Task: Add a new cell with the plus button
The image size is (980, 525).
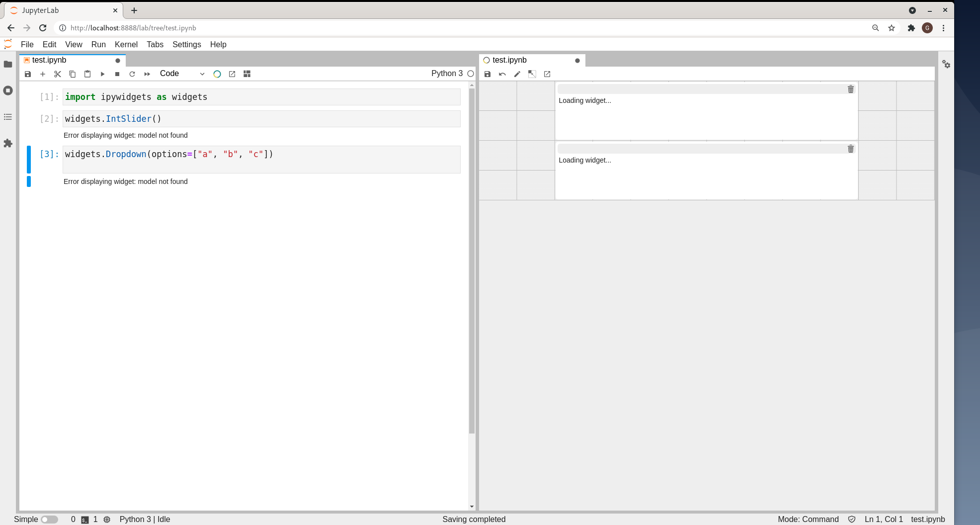Action: (43, 74)
